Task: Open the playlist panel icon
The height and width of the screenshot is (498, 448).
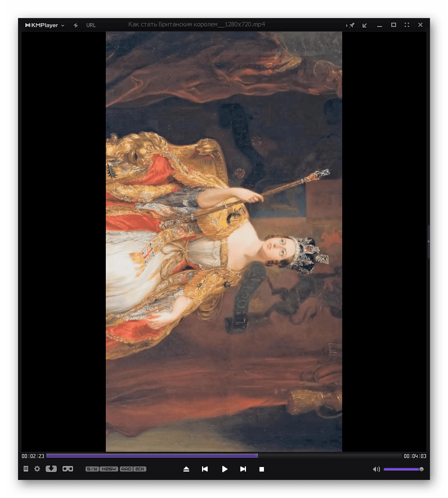Action: coord(26,469)
